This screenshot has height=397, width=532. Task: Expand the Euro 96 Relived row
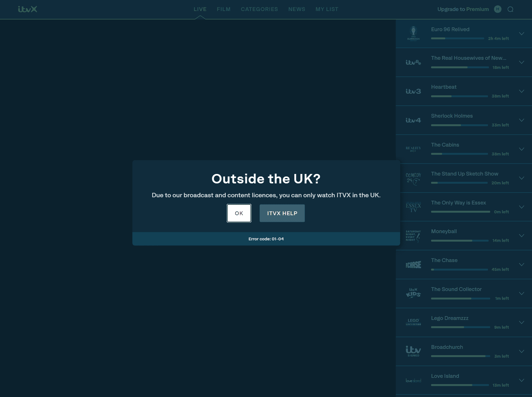pyautogui.click(x=522, y=34)
